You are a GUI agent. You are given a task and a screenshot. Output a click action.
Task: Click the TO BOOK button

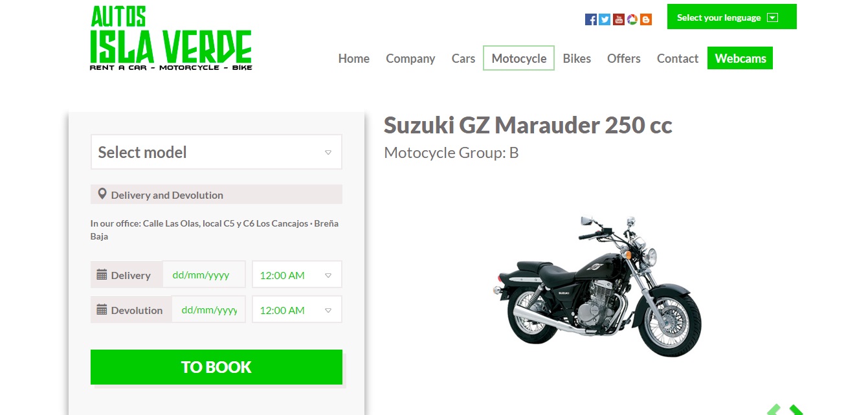[x=216, y=367]
